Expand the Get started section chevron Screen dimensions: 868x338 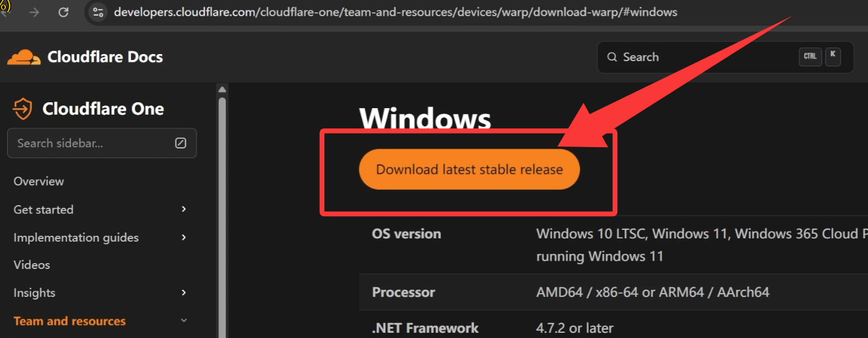tap(184, 209)
